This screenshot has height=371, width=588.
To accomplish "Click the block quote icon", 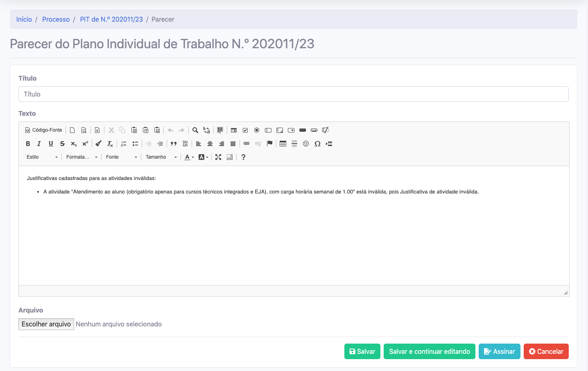I will click(x=174, y=144).
